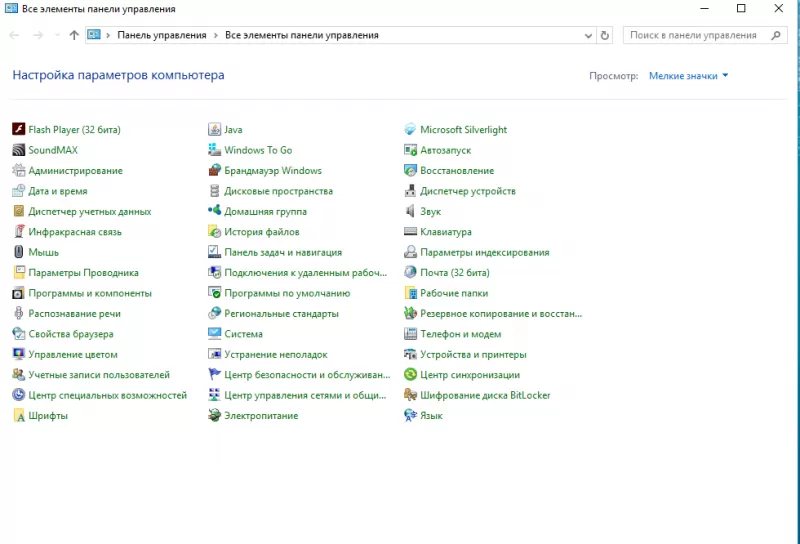This screenshot has height=544, width=800.
Task: Expand the recent locations arrow near Forward
Action: (57, 35)
